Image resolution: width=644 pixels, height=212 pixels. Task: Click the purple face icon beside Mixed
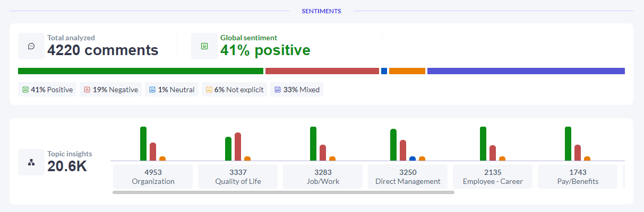[x=277, y=90]
